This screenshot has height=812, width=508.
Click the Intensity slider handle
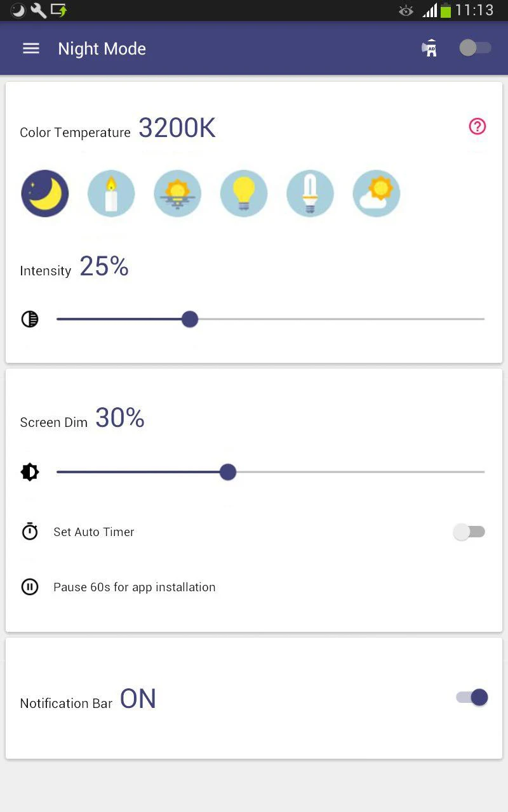click(x=190, y=319)
